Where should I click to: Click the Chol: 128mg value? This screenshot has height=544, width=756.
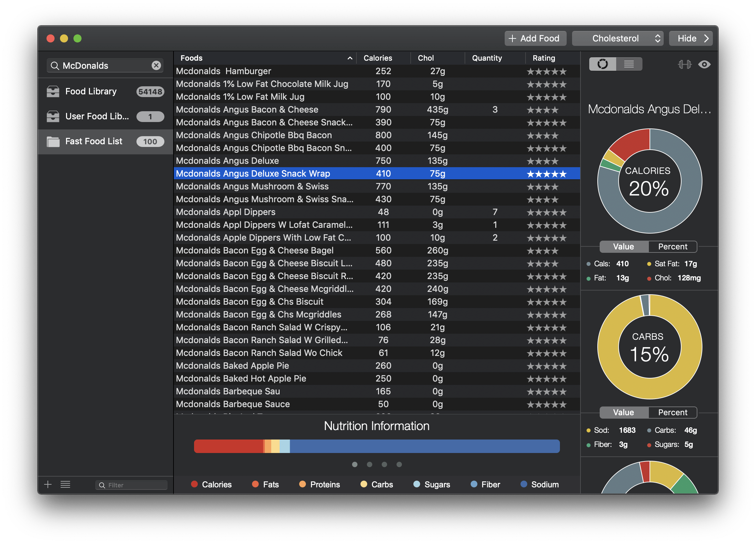point(689,278)
